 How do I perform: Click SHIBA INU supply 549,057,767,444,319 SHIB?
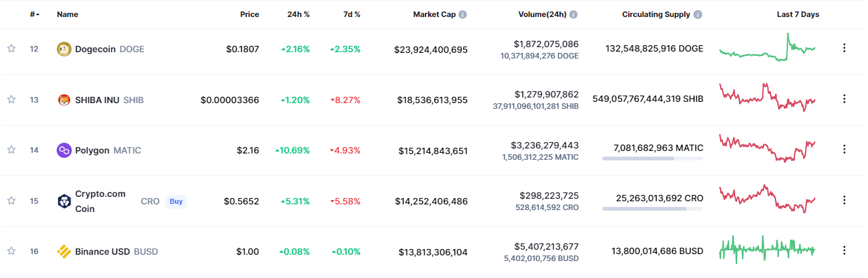(x=648, y=99)
